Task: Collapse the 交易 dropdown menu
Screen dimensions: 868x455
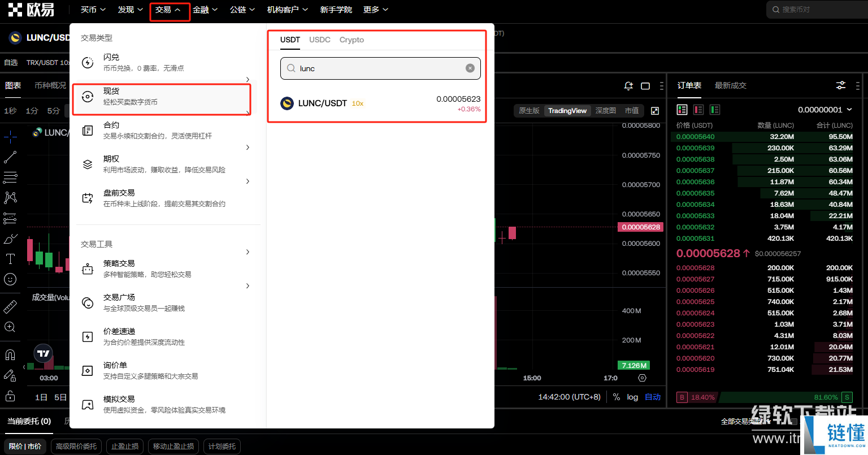Action: (x=168, y=10)
